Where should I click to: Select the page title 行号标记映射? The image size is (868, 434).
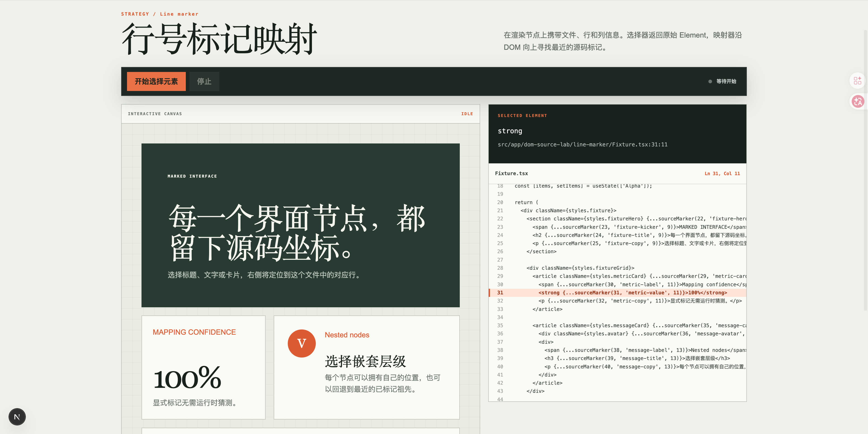coord(219,39)
